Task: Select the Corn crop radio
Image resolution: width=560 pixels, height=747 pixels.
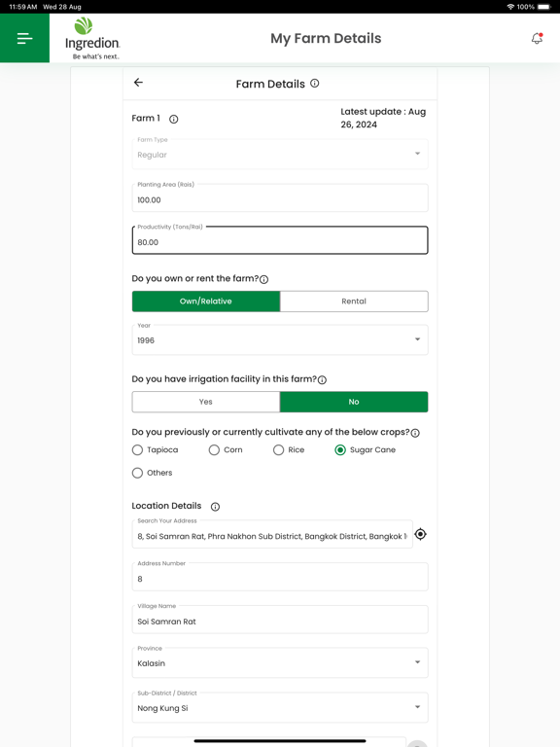Action: pos(214,449)
